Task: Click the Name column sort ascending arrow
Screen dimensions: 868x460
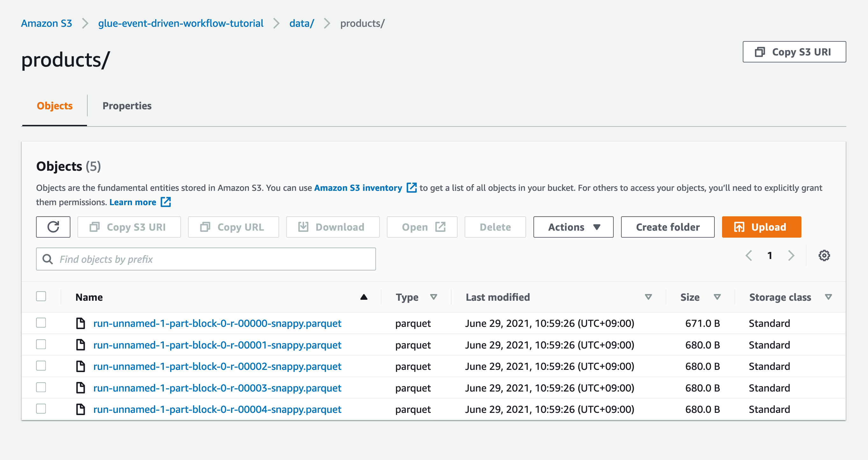Action: pyautogui.click(x=364, y=297)
